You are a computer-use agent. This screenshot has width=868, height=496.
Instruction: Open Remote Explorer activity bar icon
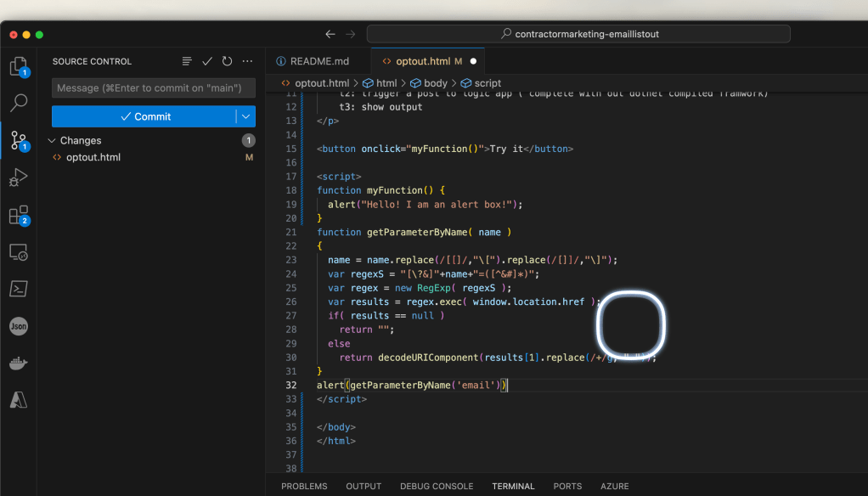(19, 252)
